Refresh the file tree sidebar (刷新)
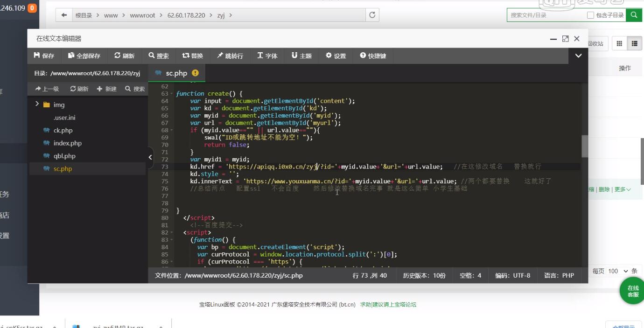 [x=79, y=89]
